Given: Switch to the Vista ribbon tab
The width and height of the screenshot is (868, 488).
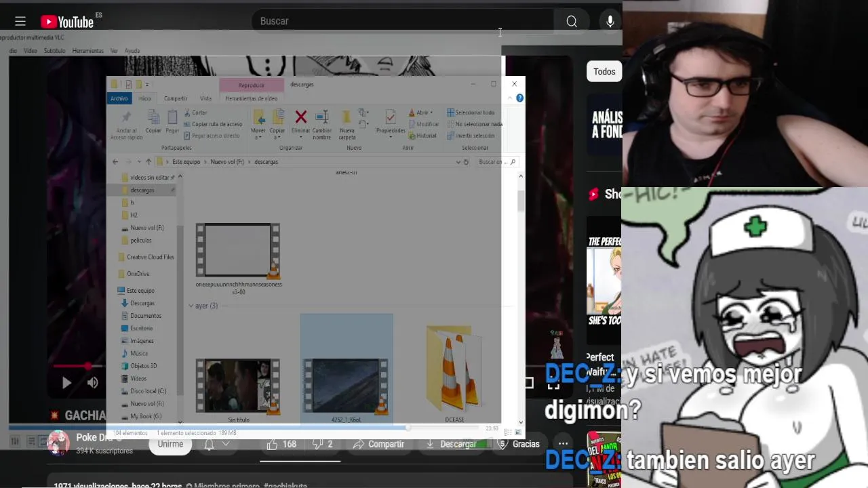Looking at the screenshot, I should tap(205, 99).
